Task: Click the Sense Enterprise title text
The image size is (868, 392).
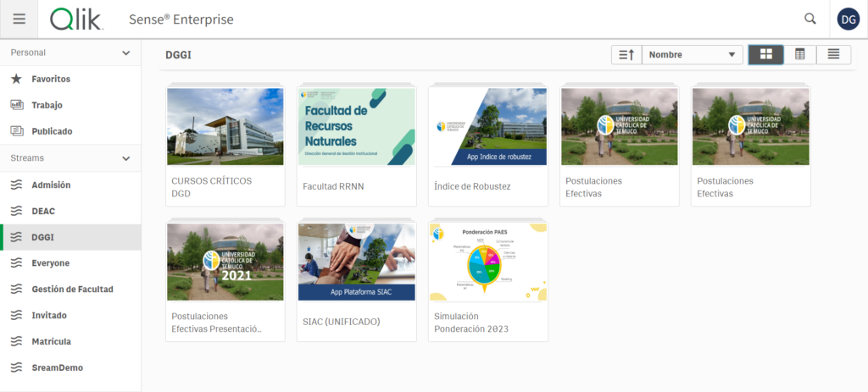Action: (181, 19)
